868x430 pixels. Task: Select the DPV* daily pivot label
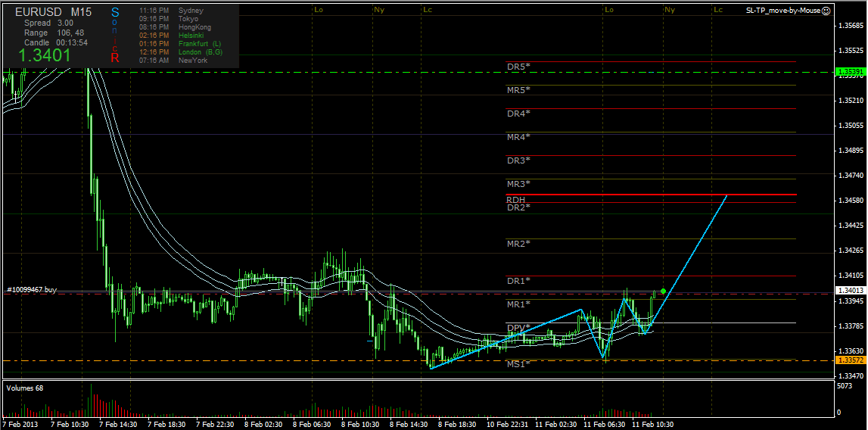click(x=518, y=328)
